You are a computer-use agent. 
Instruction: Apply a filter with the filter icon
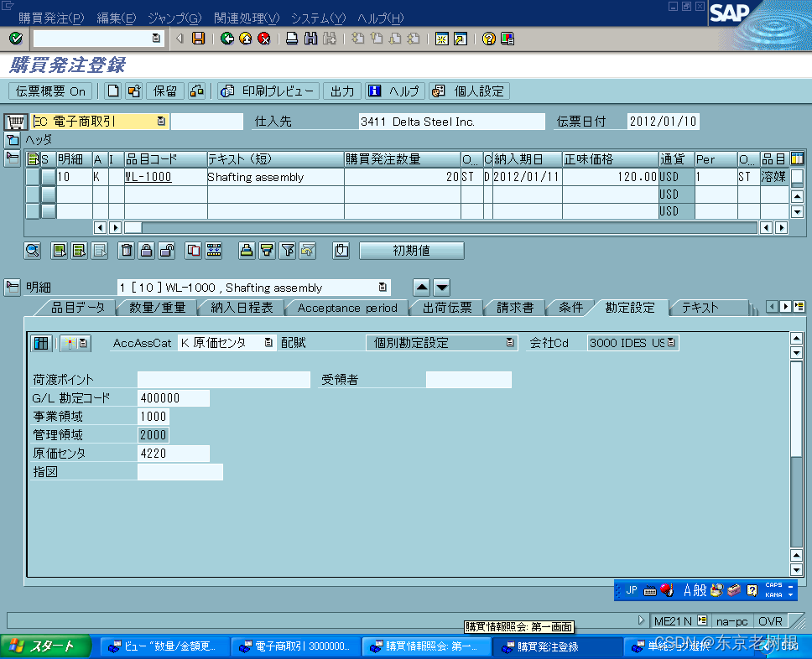(x=286, y=251)
